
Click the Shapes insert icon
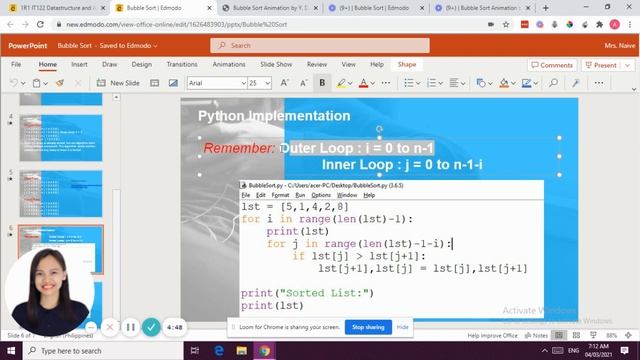tap(481, 83)
